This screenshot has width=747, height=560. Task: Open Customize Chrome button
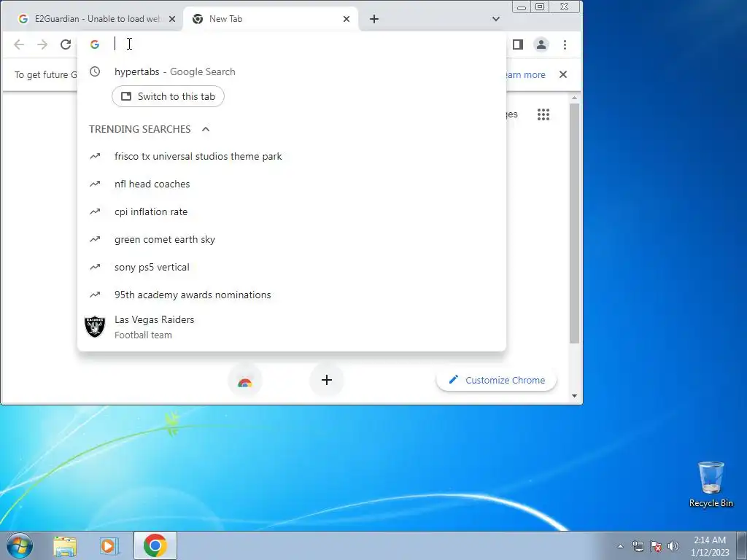point(496,381)
